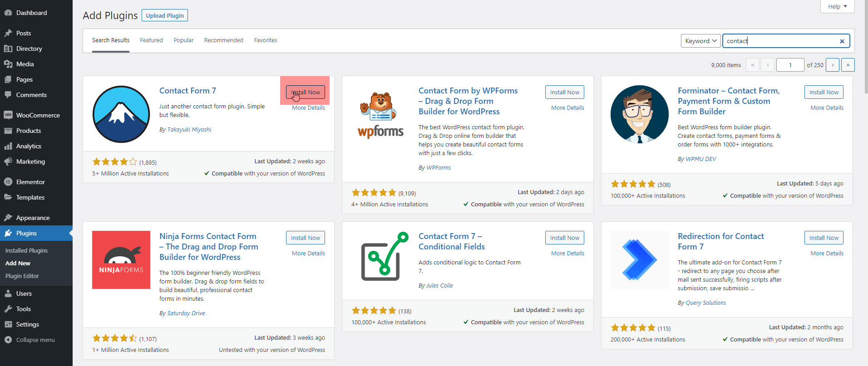Click the Plugins plug icon
The height and width of the screenshot is (366, 868).
8,233
